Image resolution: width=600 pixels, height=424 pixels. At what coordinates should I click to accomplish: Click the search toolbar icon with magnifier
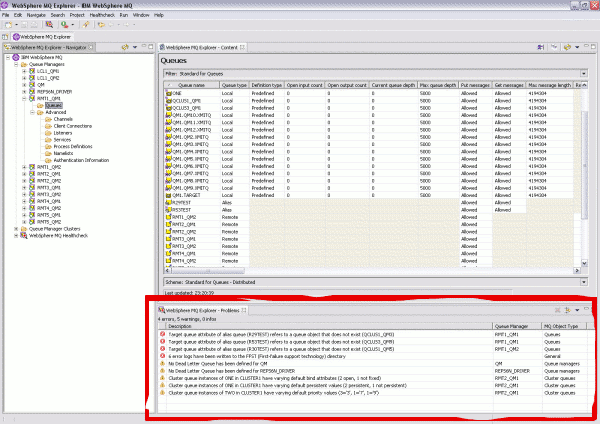[49, 25]
